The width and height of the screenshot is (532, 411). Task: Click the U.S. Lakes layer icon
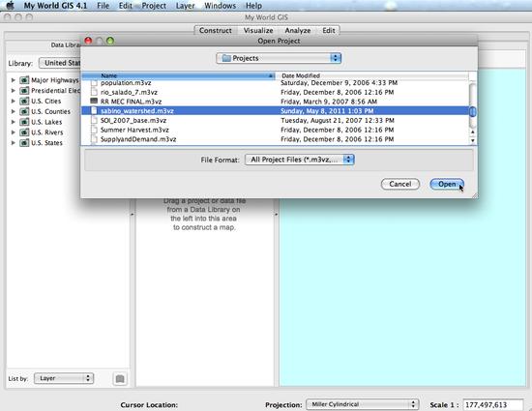point(24,122)
